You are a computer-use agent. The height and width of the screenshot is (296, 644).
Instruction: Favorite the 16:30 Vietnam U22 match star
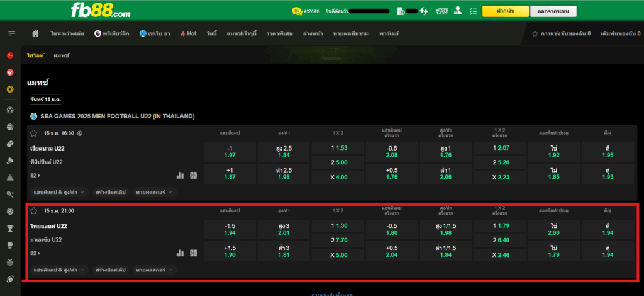pyautogui.click(x=34, y=134)
